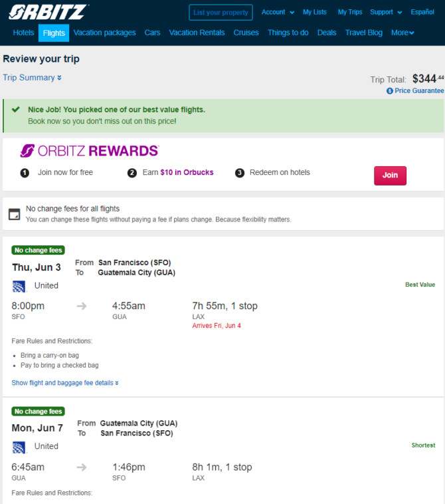Screen dimensions: 445x504
Task: Click the United airline logo for Jun 7
Action: tap(19, 447)
